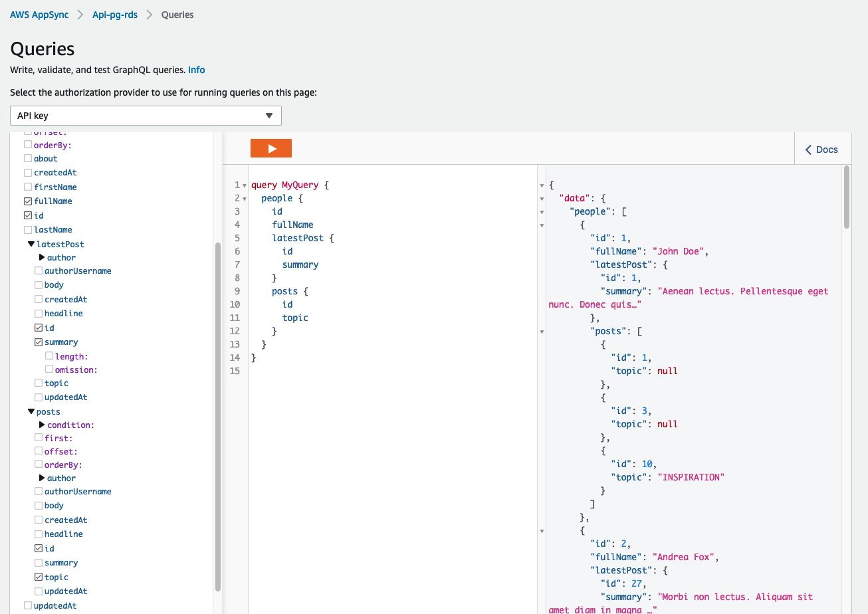Expand the condition argument under posts
868x614 pixels.
pyautogui.click(x=42, y=424)
